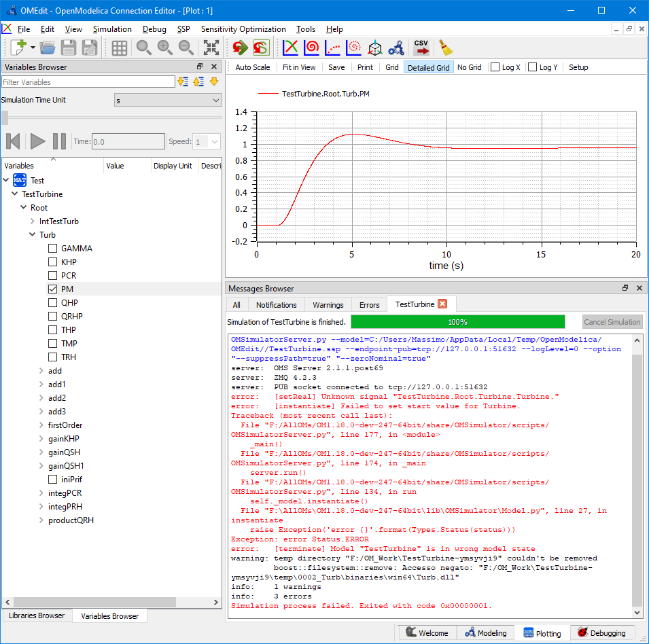Viewport: 649px width, 644px height.
Task: Uncheck the PM variable checkbox
Action: click(x=52, y=289)
